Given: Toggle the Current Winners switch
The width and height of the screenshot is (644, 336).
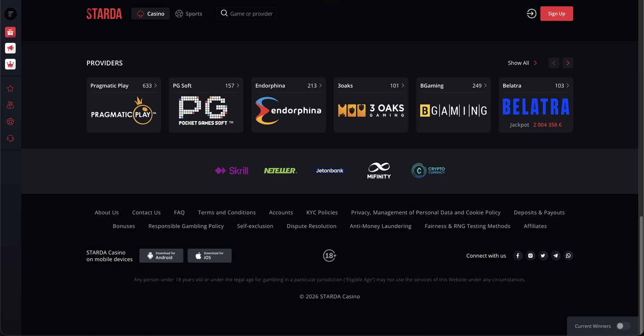Looking at the screenshot, I should point(623,326).
